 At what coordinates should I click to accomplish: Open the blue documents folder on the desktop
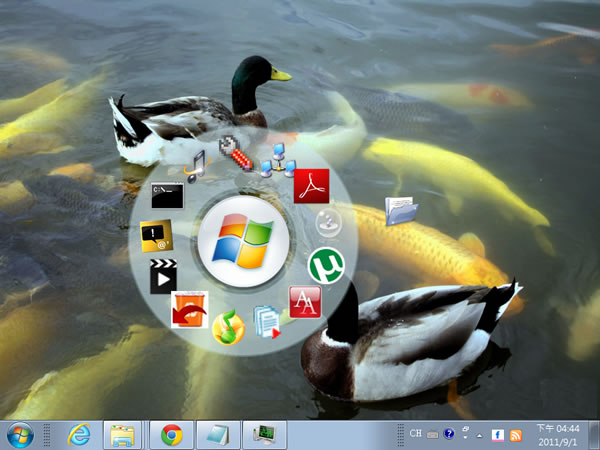pos(401,211)
